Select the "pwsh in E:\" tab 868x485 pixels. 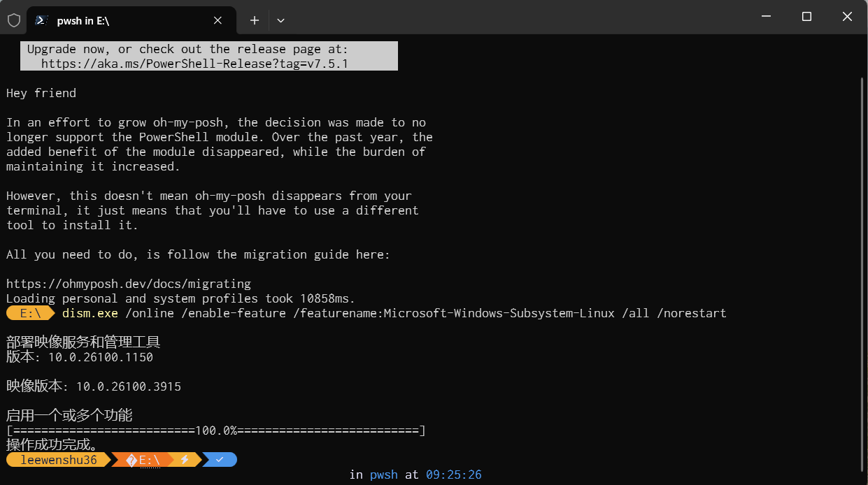[130, 20]
